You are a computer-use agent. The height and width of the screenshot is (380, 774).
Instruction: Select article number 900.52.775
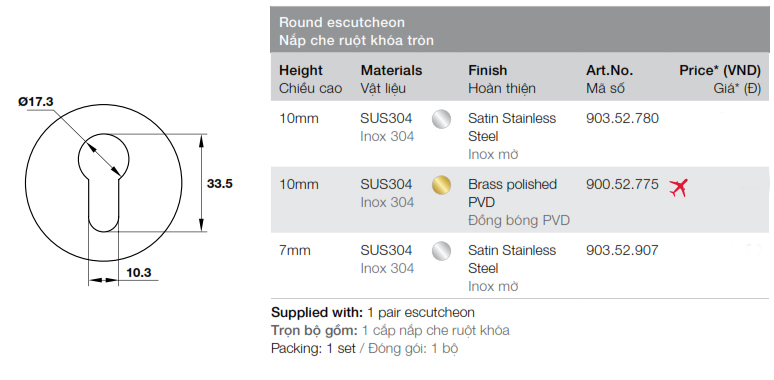click(x=622, y=185)
